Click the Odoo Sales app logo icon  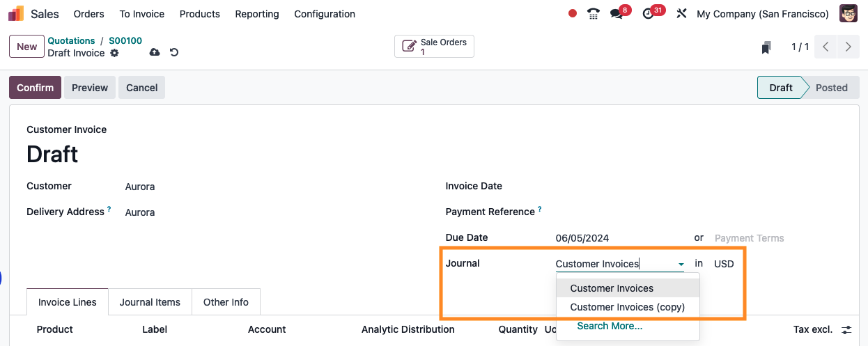coord(15,14)
